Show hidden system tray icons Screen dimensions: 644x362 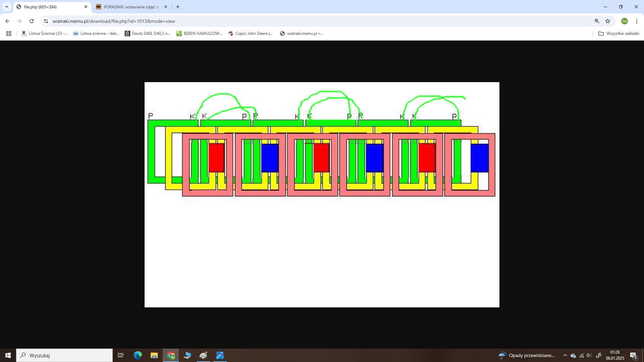pos(565,355)
